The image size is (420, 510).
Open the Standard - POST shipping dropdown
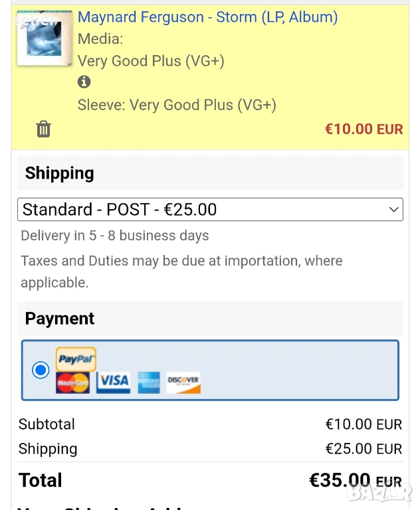(210, 210)
